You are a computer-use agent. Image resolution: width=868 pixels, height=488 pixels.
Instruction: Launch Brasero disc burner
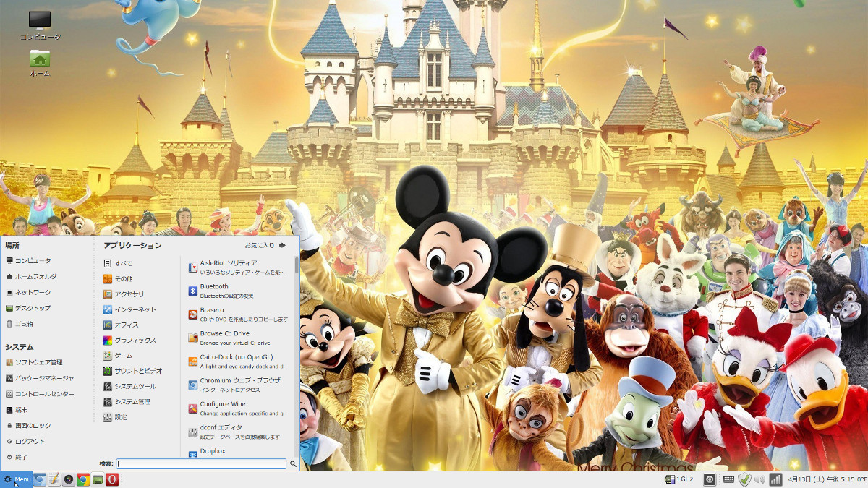click(238, 314)
